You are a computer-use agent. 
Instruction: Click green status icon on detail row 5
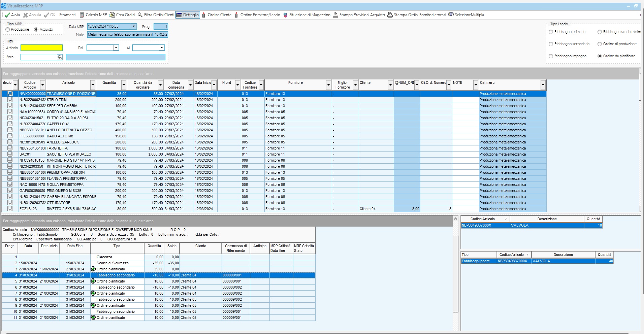point(93,281)
